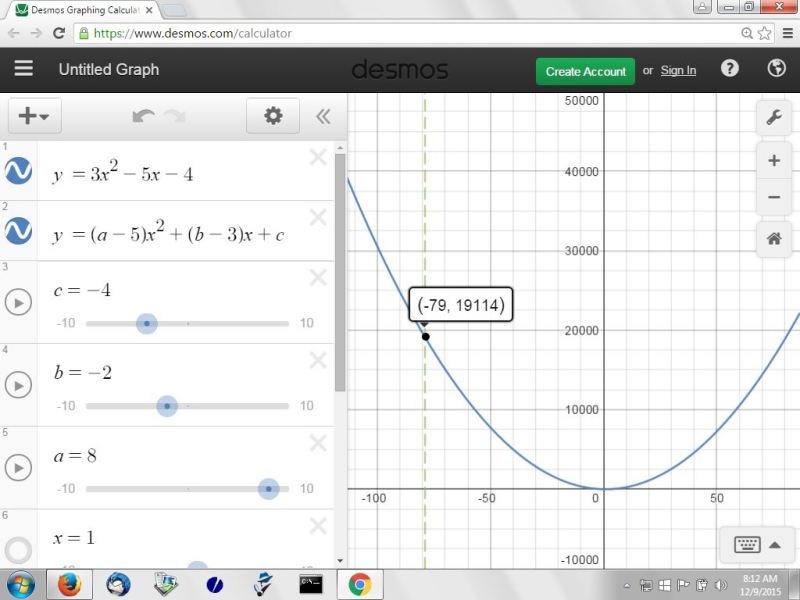800x600 pixels.
Task: Reset graph to default home view
Action: pyautogui.click(x=774, y=238)
